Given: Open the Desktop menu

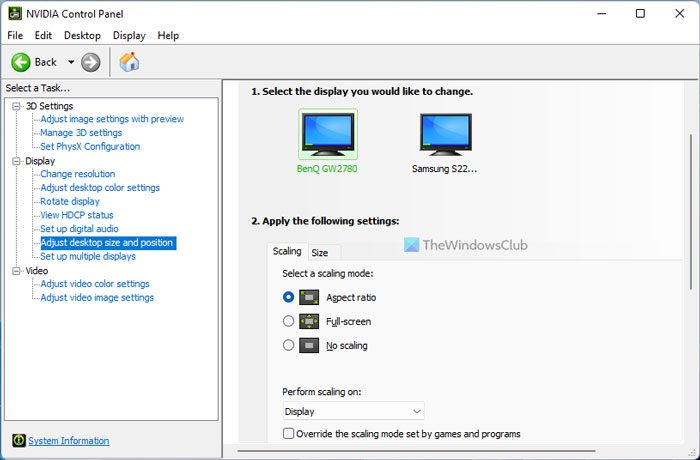Looking at the screenshot, I should 82,36.
